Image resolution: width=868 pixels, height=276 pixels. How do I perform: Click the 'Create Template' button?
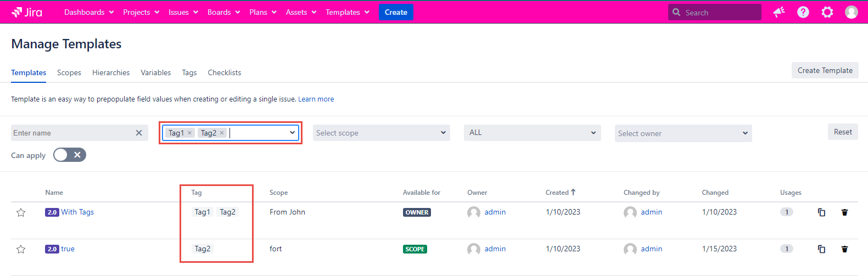[825, 70]
